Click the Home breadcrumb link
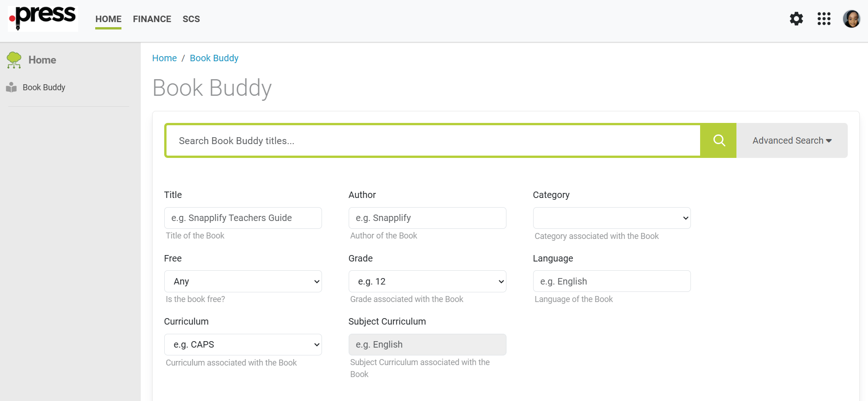Screen dimensions: 868x401 [164, 58]
